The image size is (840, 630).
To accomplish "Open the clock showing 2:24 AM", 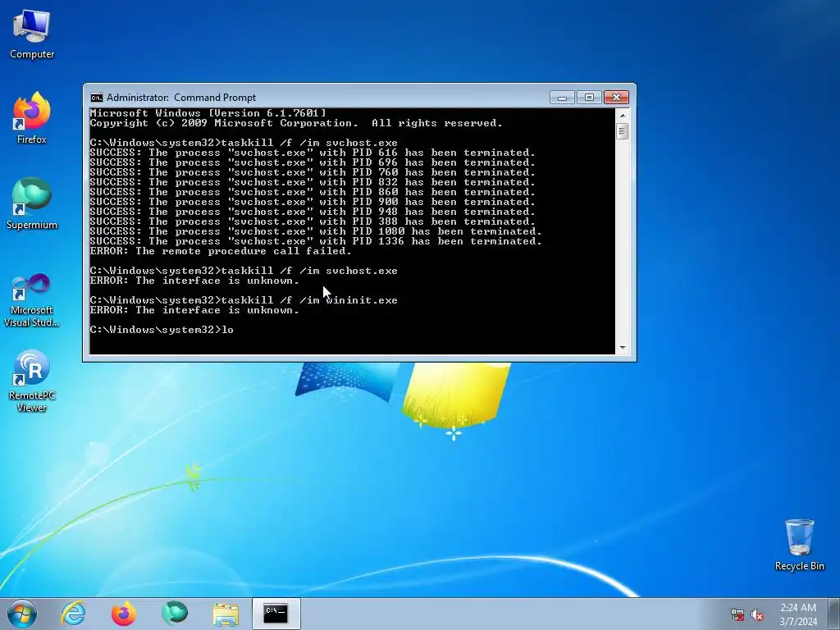I will click(x=797, y=608).
